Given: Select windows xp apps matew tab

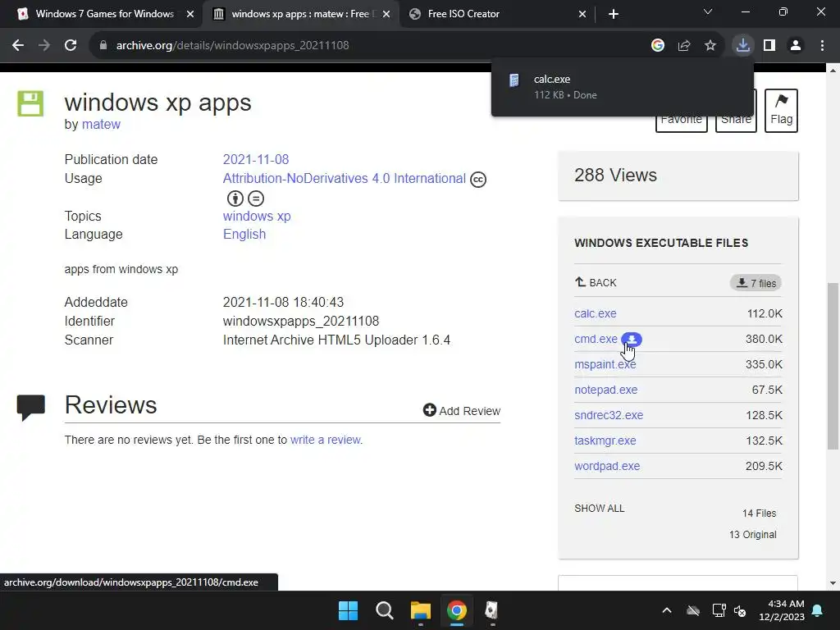Looking at the screenshot, I should coord(300,14).
